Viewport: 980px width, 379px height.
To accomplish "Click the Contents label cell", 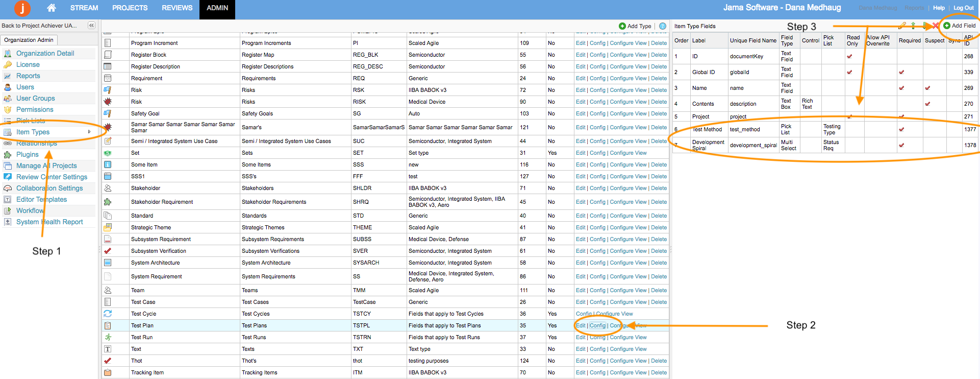I will point(703,104).
